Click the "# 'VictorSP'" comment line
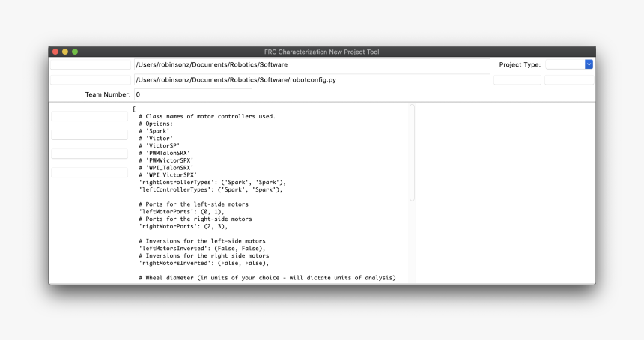Viewport: 644px width, 340px height. click(x=160, y=146)
